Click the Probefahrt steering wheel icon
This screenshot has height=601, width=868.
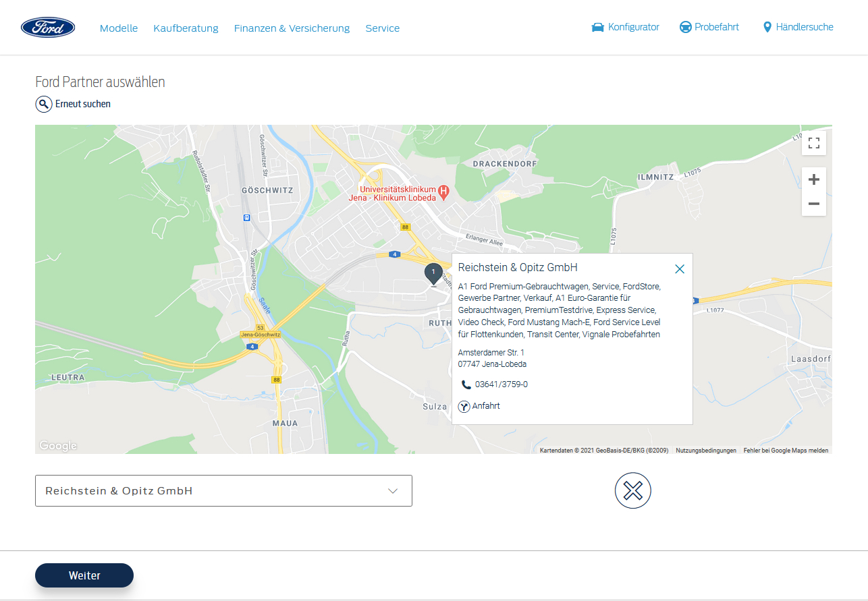click(x=685, y=28)
